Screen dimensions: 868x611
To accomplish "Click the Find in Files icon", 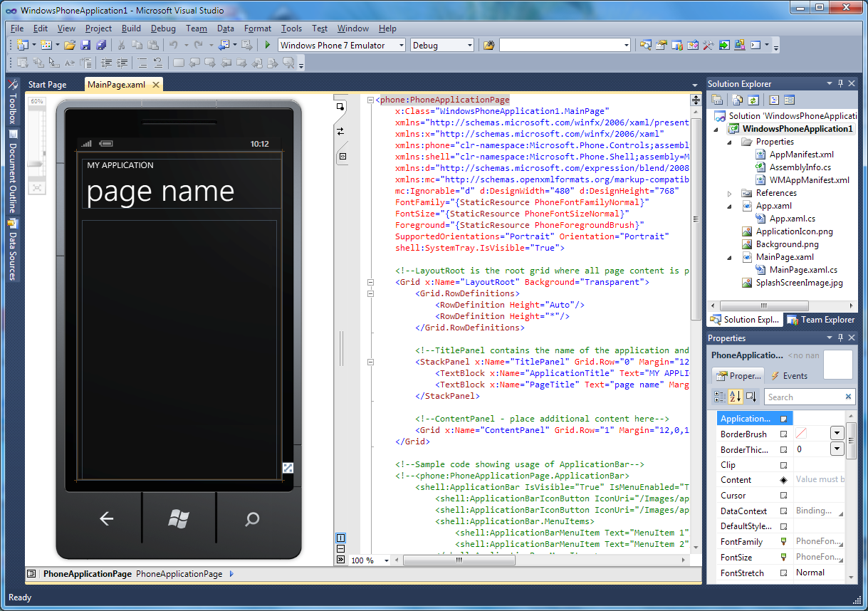I will [x=489, y=45].
